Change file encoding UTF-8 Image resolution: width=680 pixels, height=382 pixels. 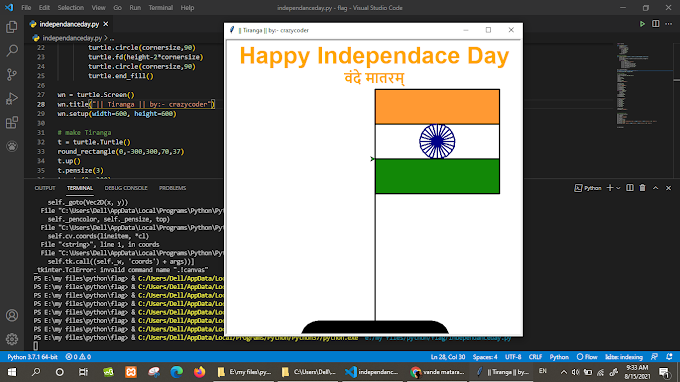coord(513,357)
